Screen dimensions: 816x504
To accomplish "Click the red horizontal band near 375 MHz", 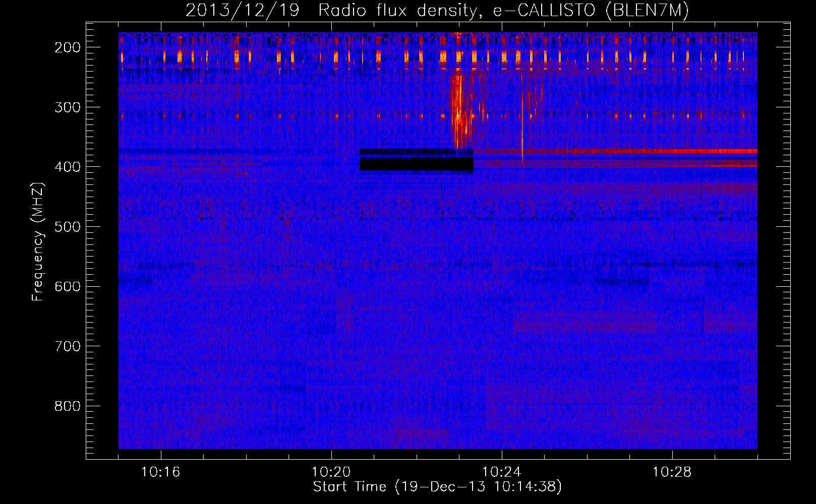I will pyautogui.click(x=615, y=151).
